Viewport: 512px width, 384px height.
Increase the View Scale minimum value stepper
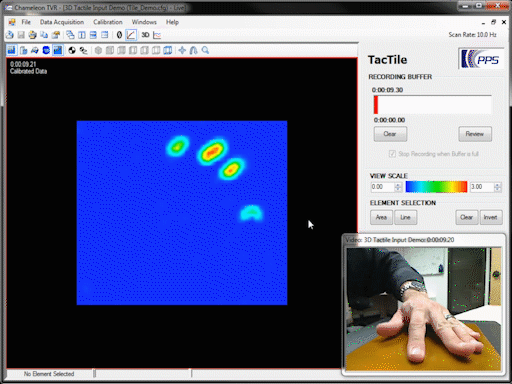(x=398, y=185)
